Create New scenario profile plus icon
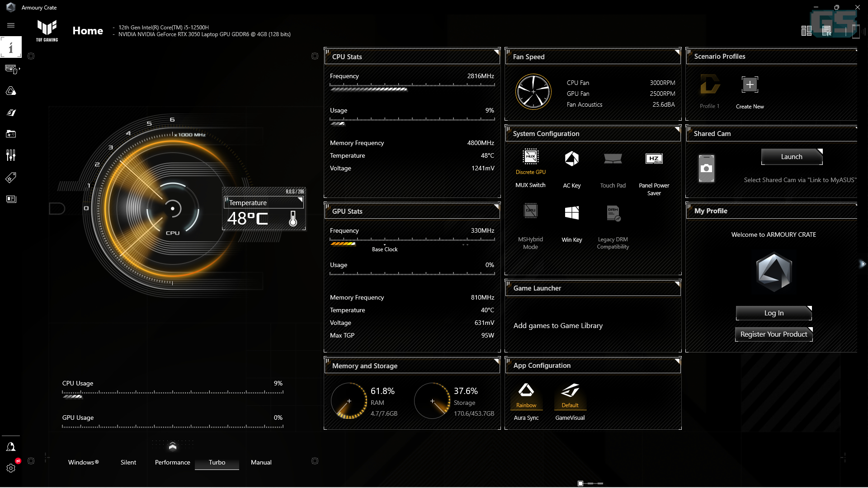 click(x=750, y=84)
